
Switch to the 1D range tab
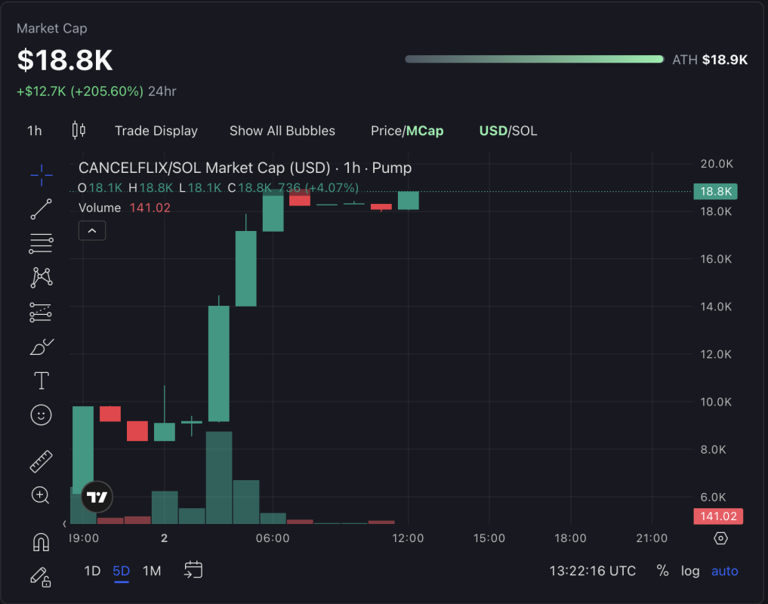tap(92, 571)
